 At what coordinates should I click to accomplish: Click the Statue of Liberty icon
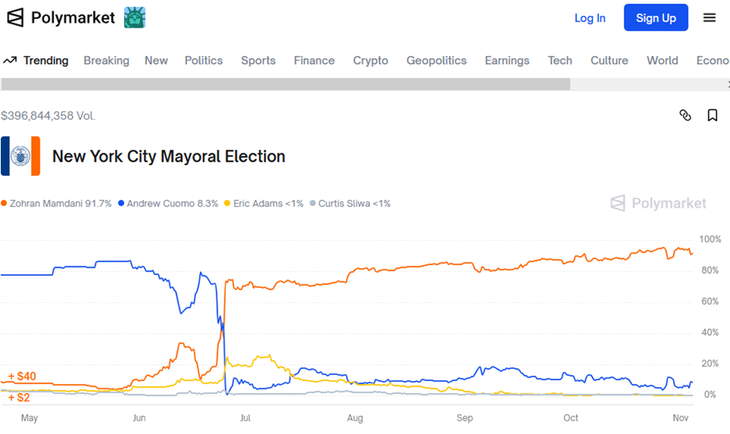[134, 17]
